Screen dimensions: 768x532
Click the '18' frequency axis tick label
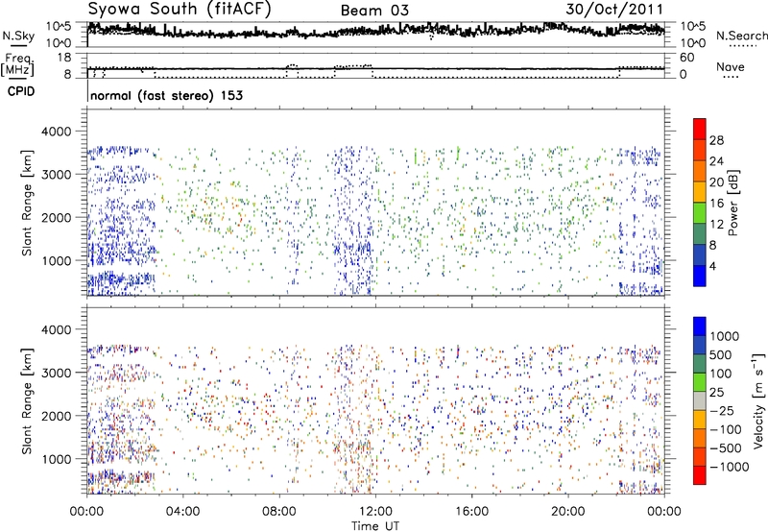pos(64,58)
